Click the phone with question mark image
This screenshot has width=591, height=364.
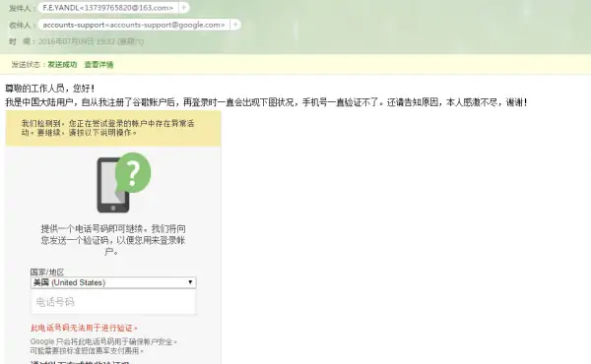[x=124, y=183]
